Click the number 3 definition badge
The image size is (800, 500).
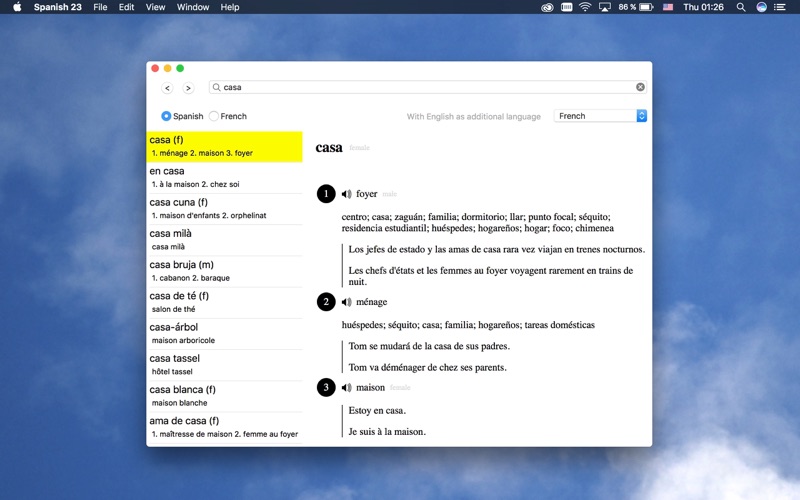tap(326, 388)
